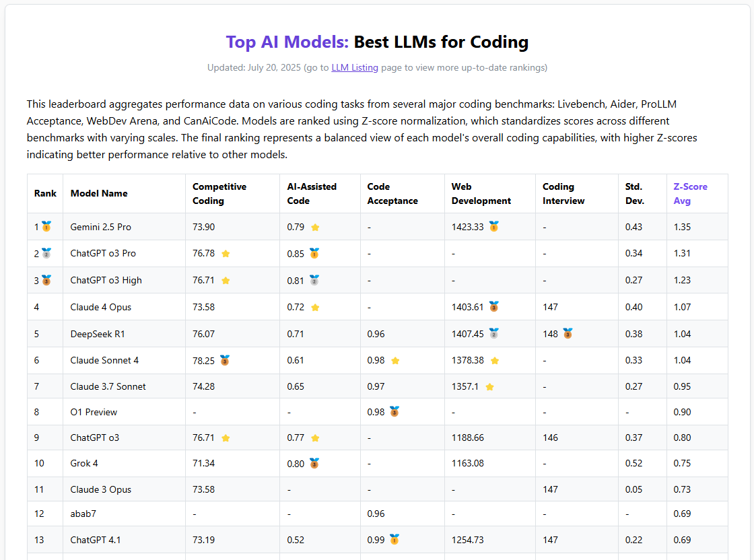Click bronze medal icon beside rank 3

tap(46, 280)
